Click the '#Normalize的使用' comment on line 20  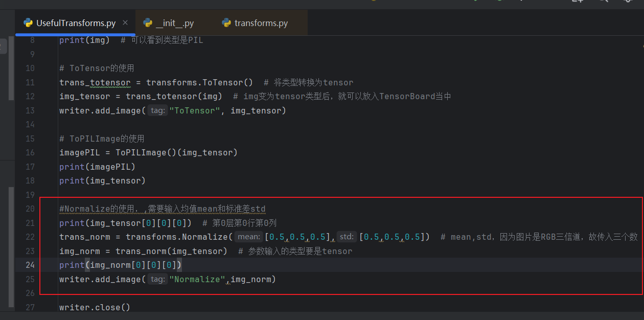[162, 209]
